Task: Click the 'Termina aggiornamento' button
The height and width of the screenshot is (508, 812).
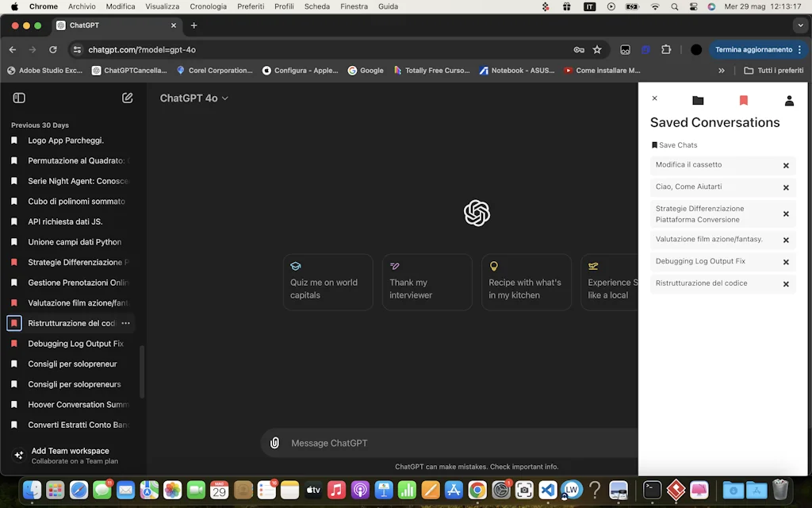Action: coord(753,49)
